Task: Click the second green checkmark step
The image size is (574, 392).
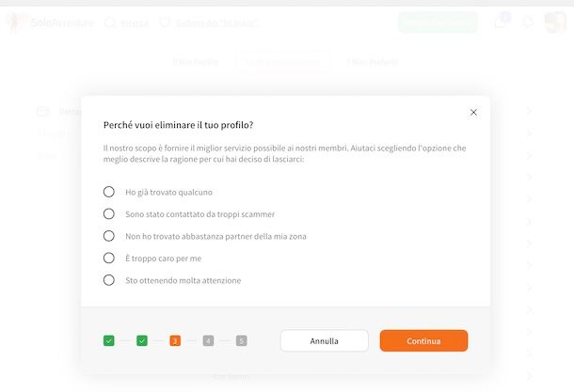Action: point(142,341)
